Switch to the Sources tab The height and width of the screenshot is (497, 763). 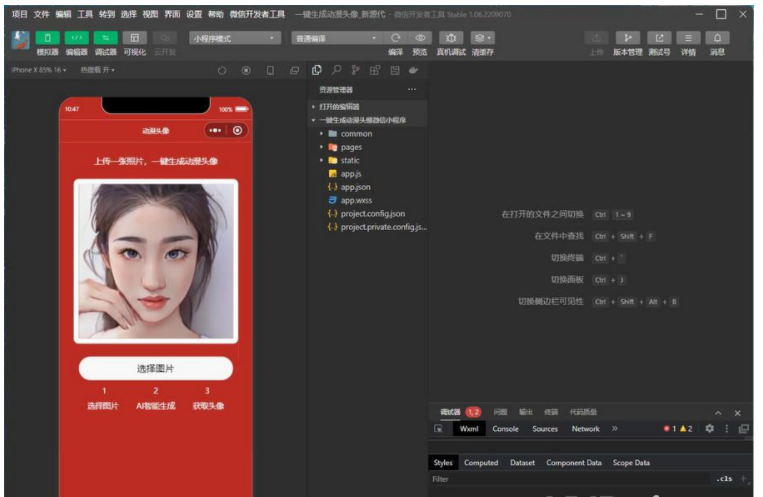[545, 429]
